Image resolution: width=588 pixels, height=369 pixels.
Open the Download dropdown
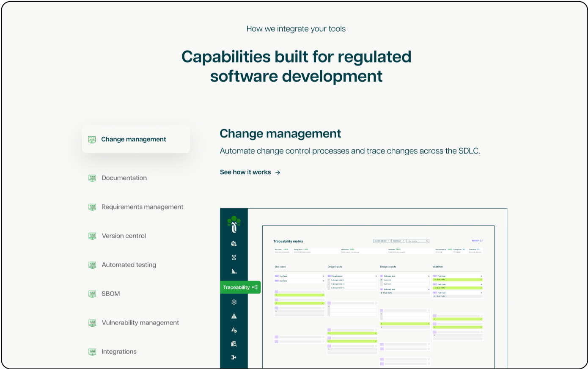[398, 241]
